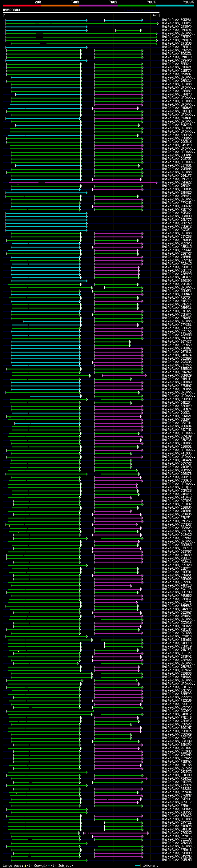Select the UniRef100_A7PUI4 label

[176, 47]
